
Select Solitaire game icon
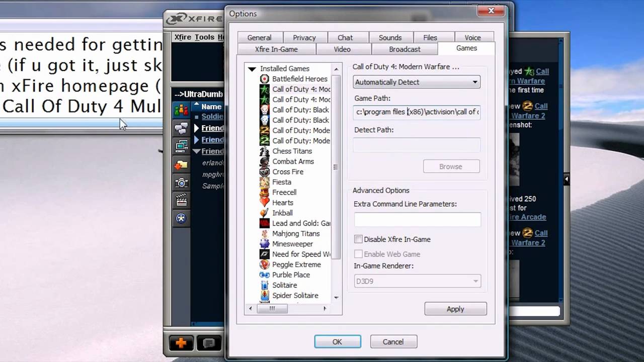coord(264,285)
